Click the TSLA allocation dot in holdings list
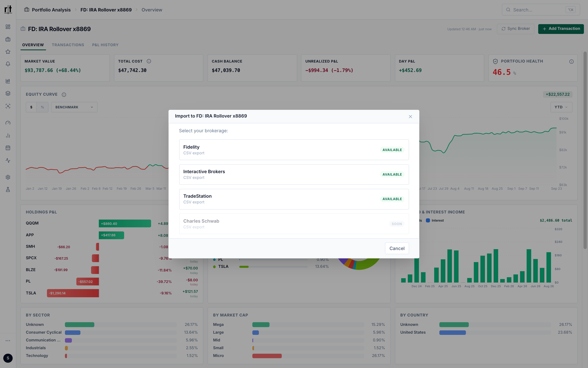Screen dimensions: 588x368 tap(214, 267)
